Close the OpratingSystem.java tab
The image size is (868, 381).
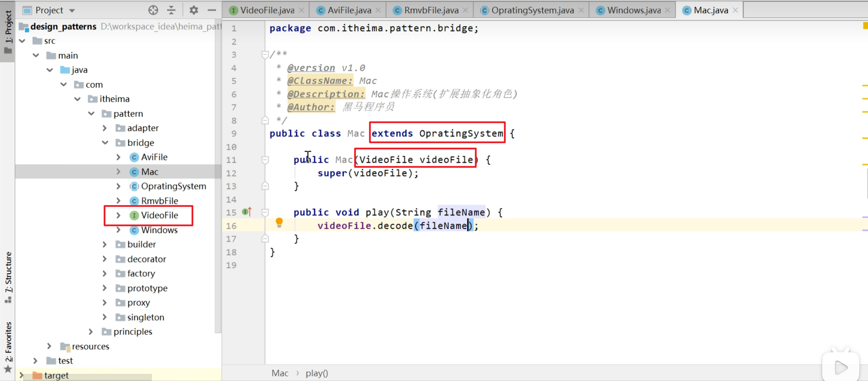coord(581,10)
